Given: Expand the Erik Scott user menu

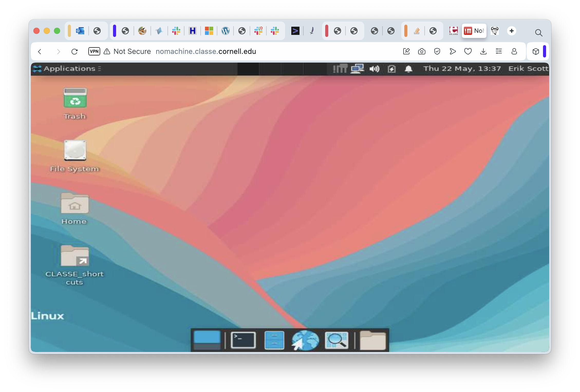Looking at the screenshot, I should coord(528,69).
